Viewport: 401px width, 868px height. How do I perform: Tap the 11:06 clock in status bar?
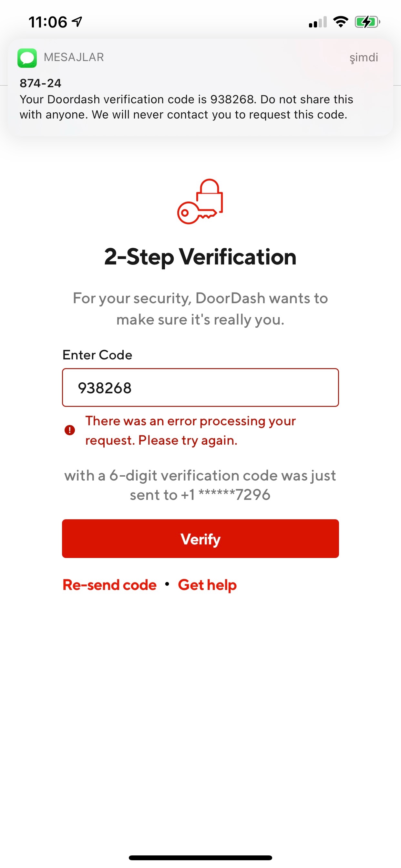(48, 22)
